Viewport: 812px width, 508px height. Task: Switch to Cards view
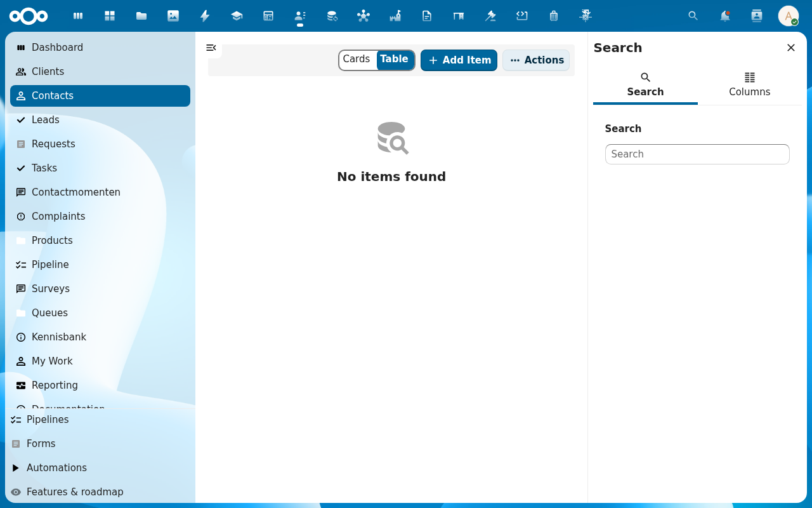pos(357,60)
